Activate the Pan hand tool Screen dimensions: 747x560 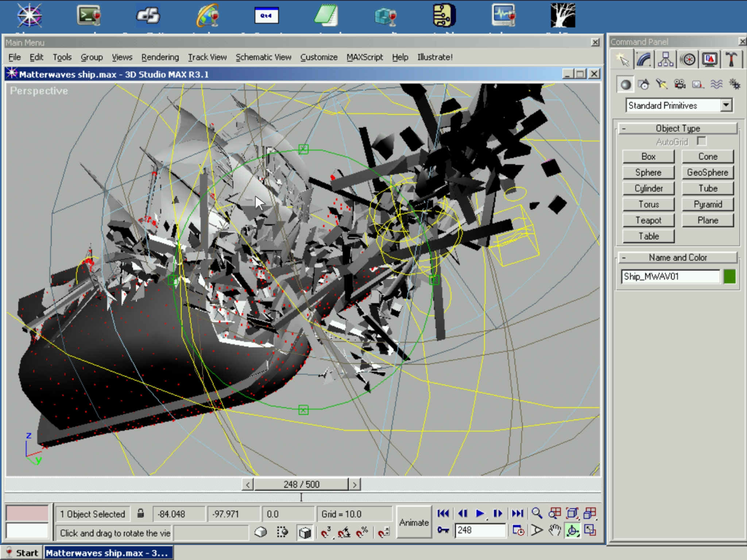[554, 530]
